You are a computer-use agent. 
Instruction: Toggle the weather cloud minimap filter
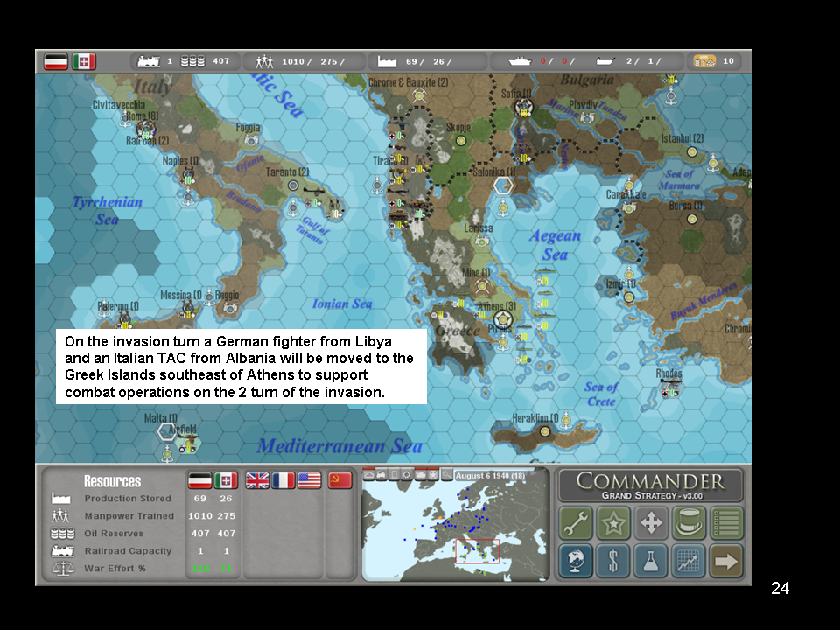point(368,474)
